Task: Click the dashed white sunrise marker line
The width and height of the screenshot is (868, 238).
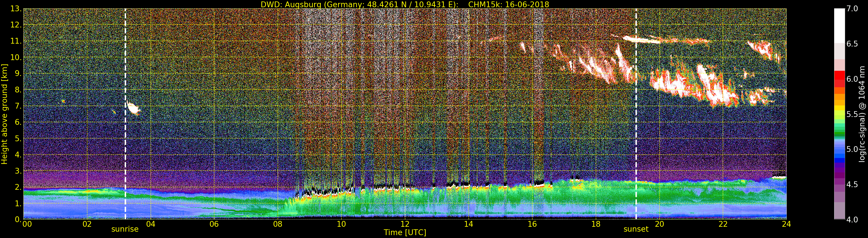Action: [x=125, y=114]
